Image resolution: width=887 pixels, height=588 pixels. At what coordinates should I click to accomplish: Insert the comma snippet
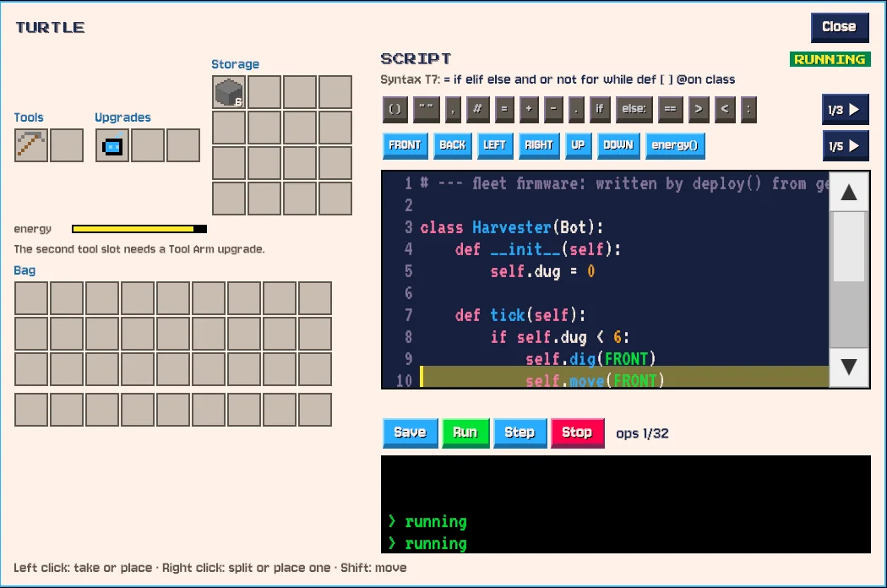[x=453, y=109]
